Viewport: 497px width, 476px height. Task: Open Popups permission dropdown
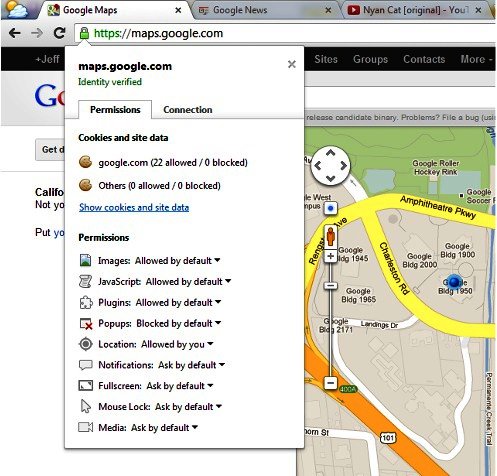[x=218, y=323]
